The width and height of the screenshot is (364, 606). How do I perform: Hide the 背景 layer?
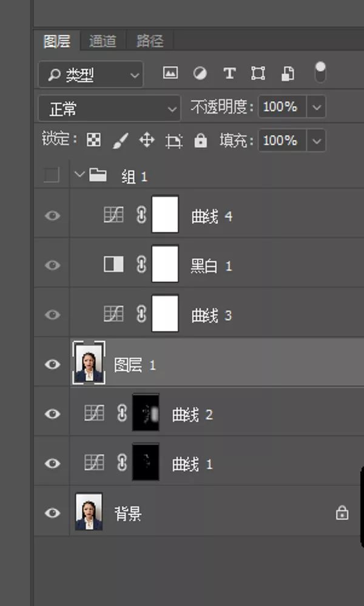coord(52,513)
